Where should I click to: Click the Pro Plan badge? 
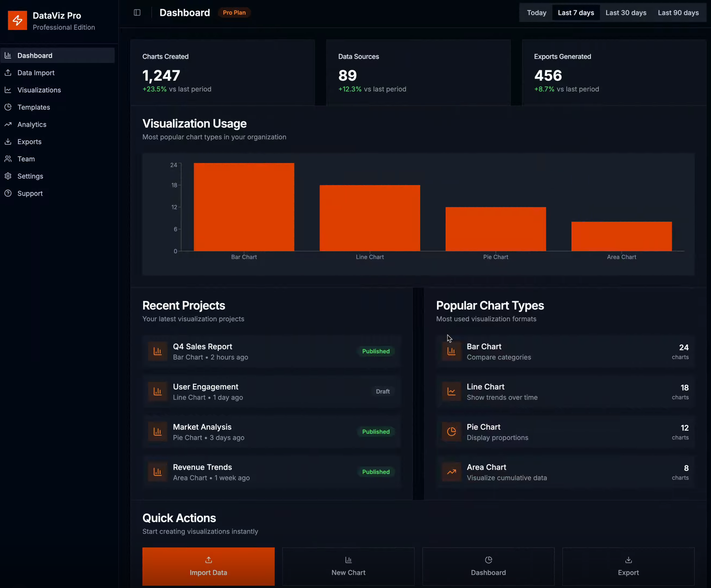click(234, 13)
